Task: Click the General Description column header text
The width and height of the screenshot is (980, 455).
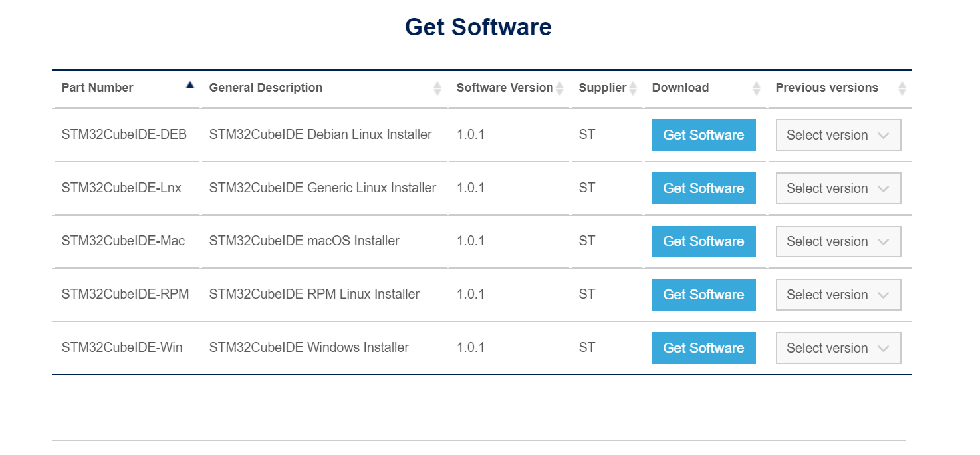Action: 265,88
